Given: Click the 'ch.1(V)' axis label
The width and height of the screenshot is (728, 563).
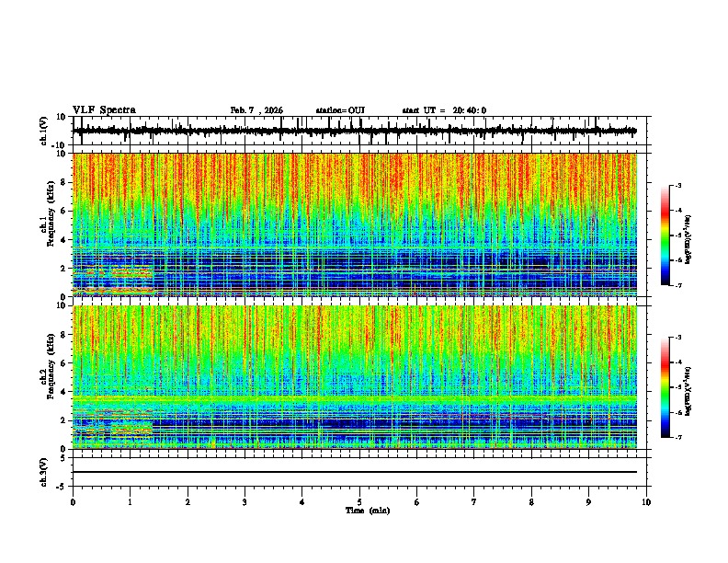Looking at the screenshot, I should [44, 131].
